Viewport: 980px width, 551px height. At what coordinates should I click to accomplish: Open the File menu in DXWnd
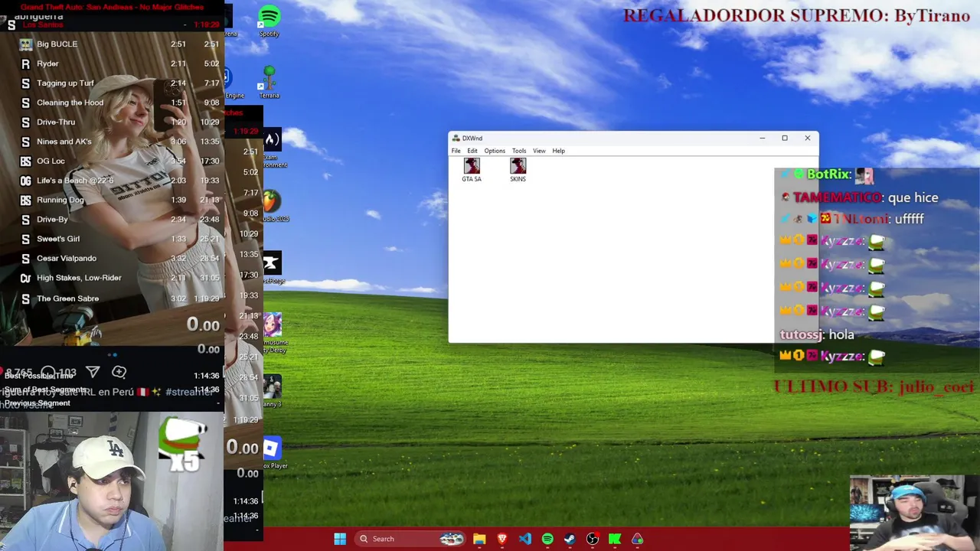456,151
